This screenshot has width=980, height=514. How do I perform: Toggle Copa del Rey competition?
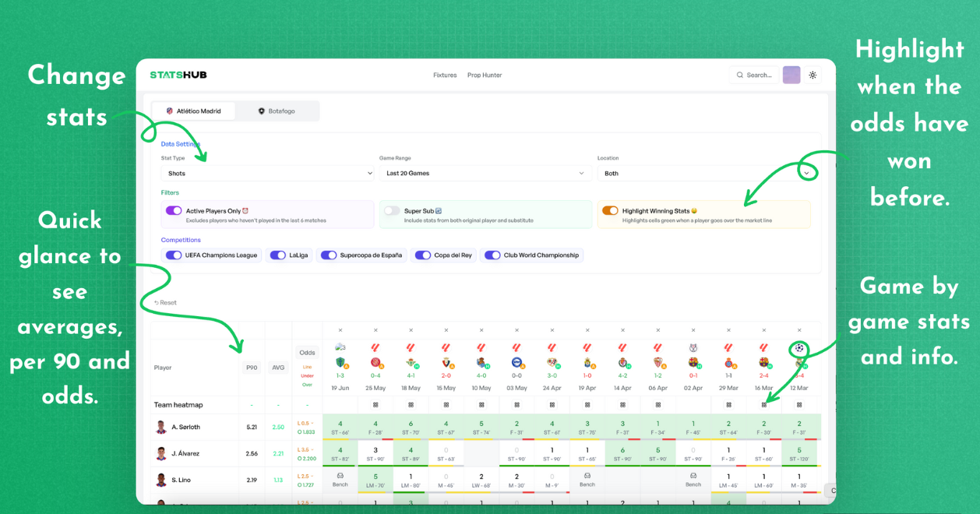[423, 255]
